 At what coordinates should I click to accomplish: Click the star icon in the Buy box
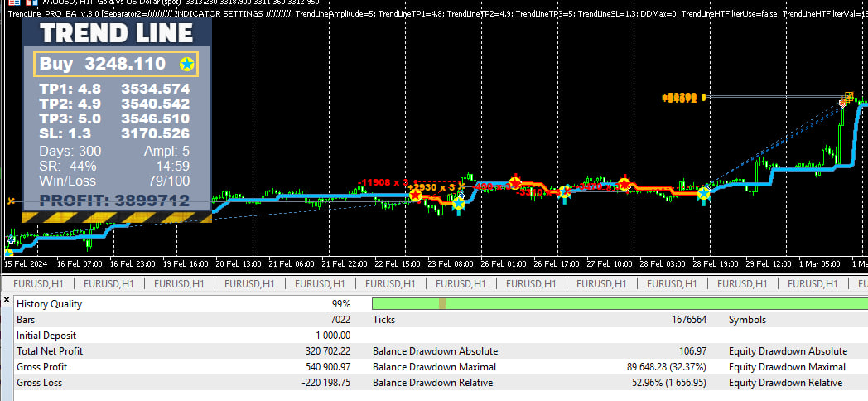pyautogui.click(x=187, y=65)
